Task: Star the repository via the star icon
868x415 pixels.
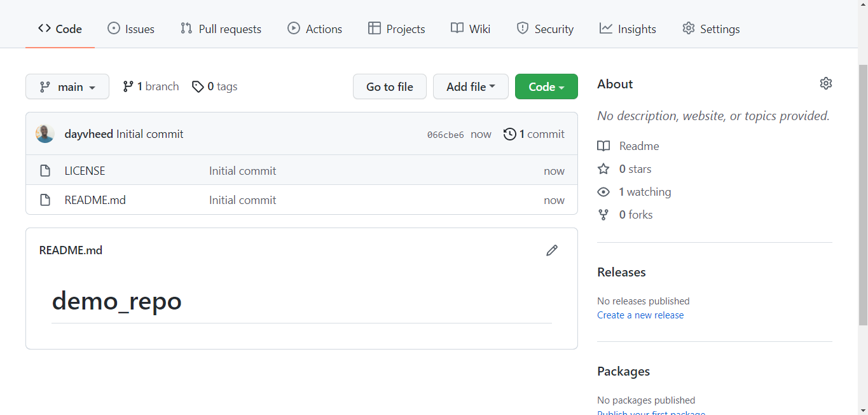Action: 603,168
